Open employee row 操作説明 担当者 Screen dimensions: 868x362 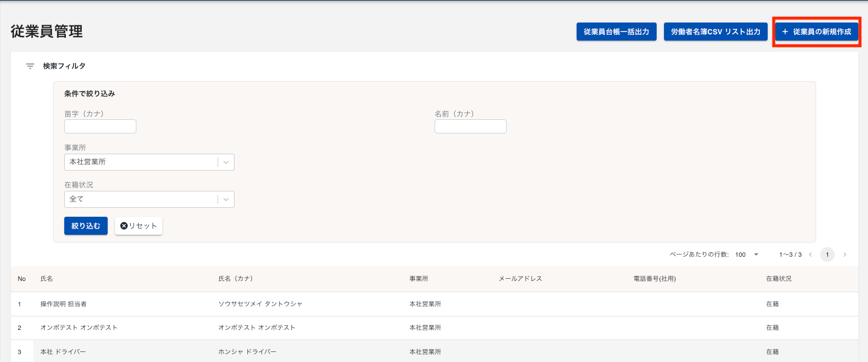63,304
